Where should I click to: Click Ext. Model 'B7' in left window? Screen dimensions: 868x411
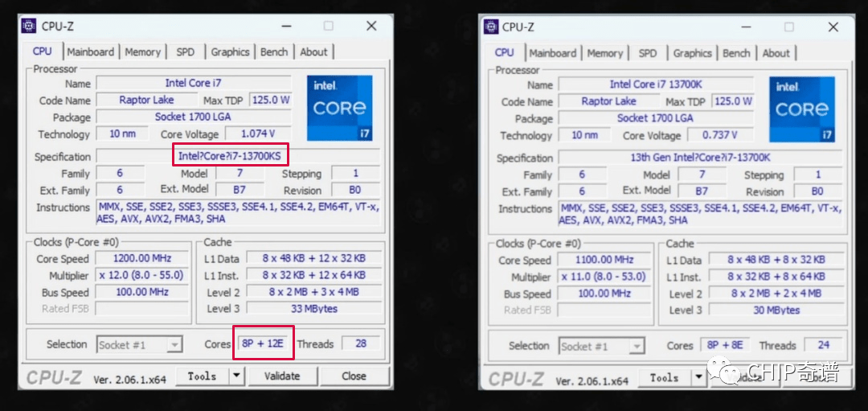pyautogui.click(x=240, y=190)
